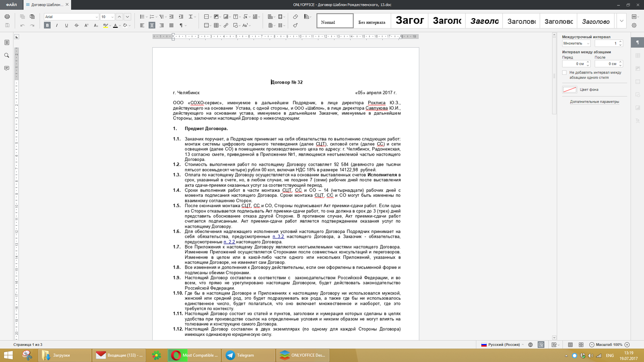Open the Множитель line spacing type dropdown
Viewport: 644px width, 362px height.
[x=576, y=43]
